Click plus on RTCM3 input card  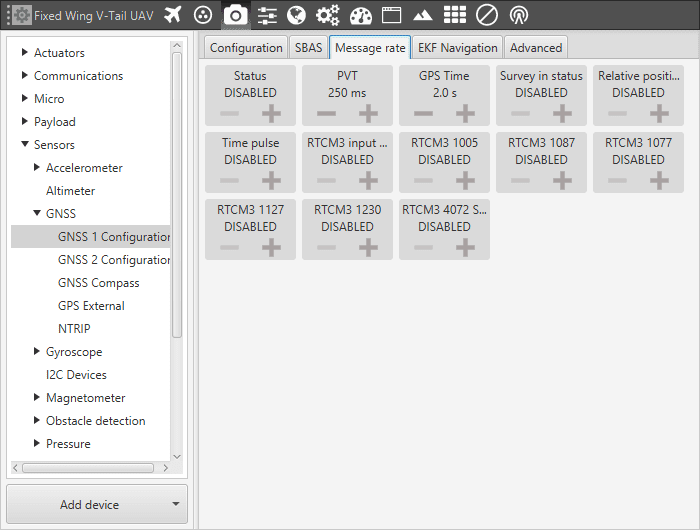368,180
